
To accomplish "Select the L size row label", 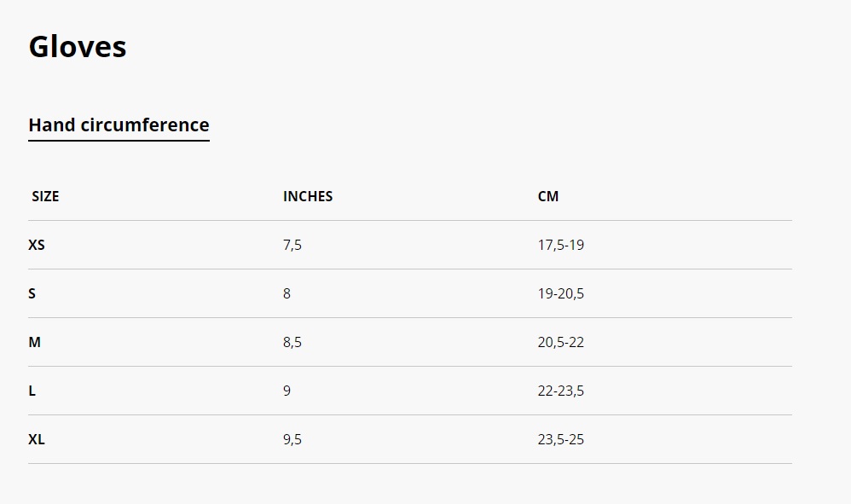I will [x=32, y=391].
